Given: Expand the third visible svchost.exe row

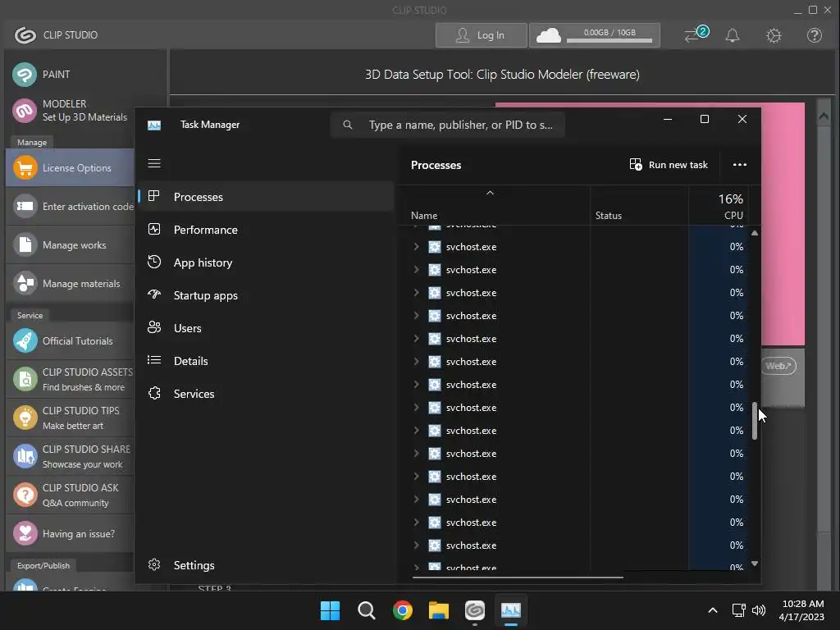Looking at the screenshot, I should (x=416, y=293).
